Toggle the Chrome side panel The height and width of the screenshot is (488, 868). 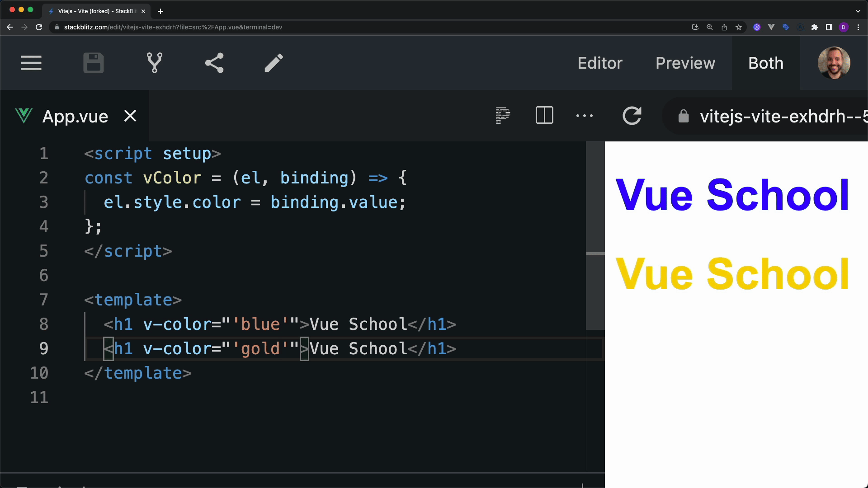(829, 27)
